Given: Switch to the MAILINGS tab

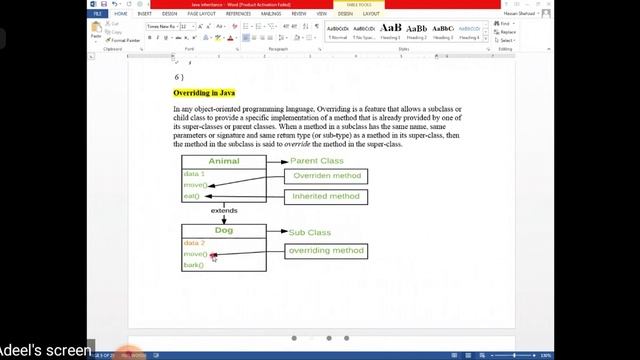Looking at the screenshot, I should point(271,14).
